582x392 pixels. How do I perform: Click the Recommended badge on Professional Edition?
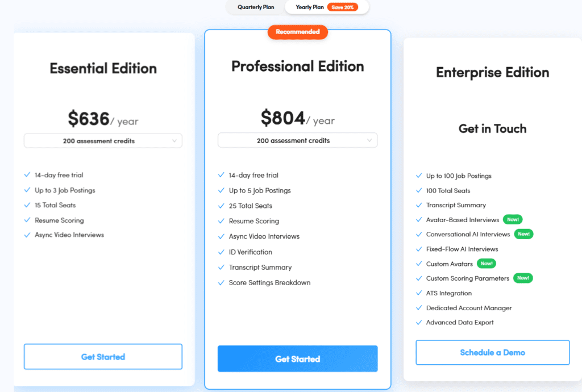(297, 32)
